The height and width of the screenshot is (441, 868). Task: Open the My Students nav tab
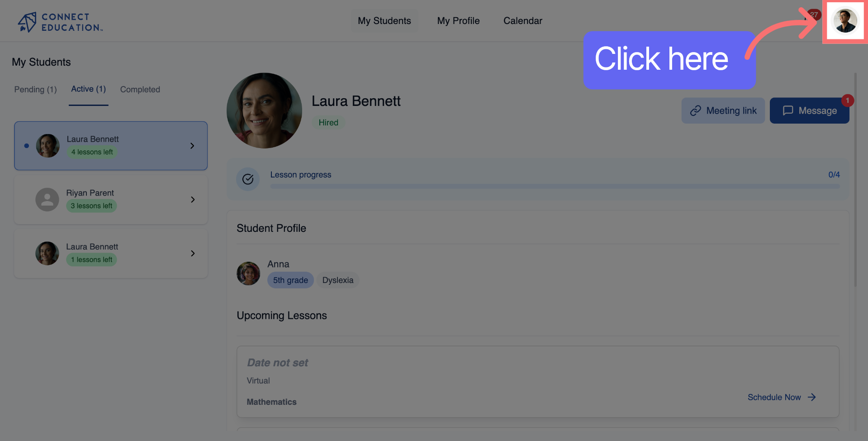[x=384, y=21]
